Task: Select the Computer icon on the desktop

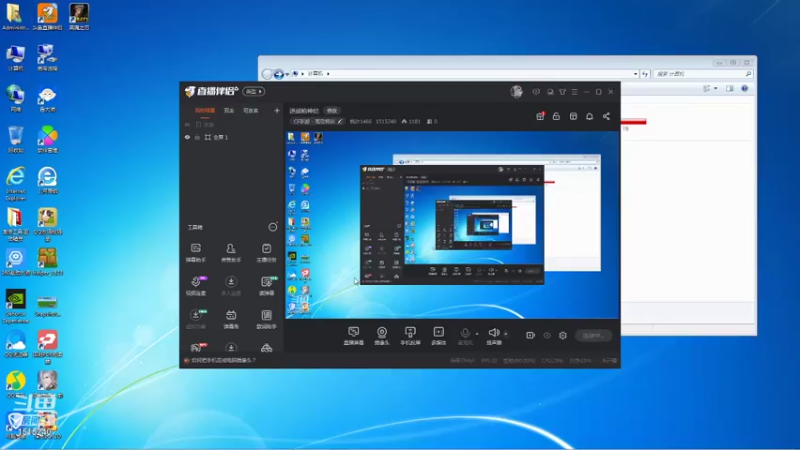Action: [15, 57]
